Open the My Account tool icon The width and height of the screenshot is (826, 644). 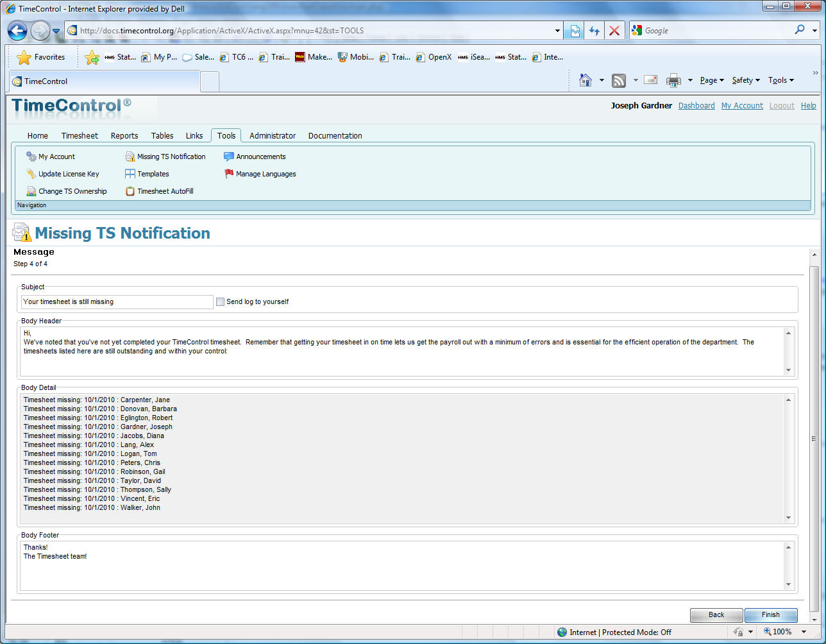tap(31, 157)
